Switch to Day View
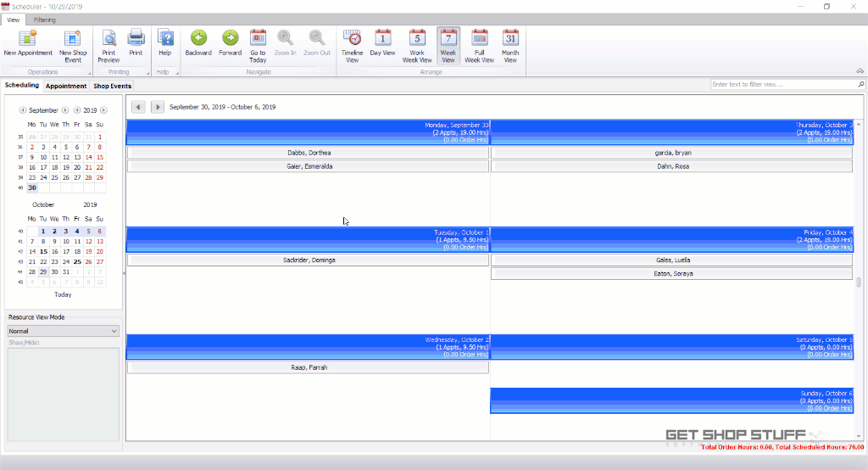 point(382,39)
